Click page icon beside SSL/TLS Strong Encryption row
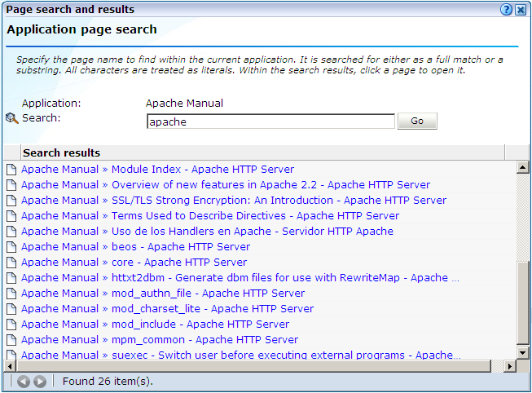This screenshot has height=393, width=532. pyautogui.click(x=11, y=201)
